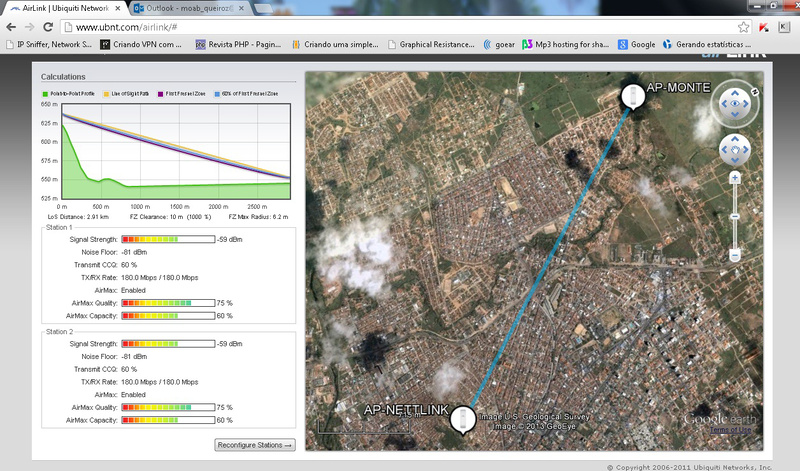Click the eye icon in look control
Viewport: 800px width, 471px height.
(735, 104)
